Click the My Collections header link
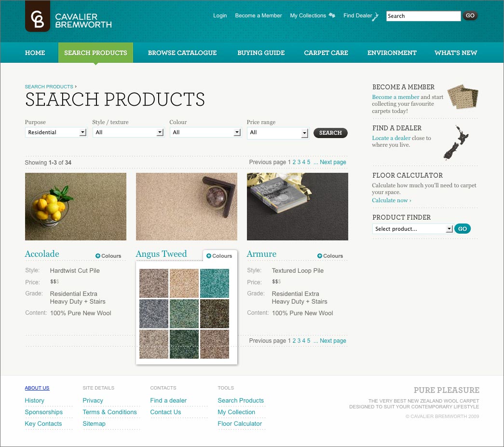 click(x=308, y=15)
